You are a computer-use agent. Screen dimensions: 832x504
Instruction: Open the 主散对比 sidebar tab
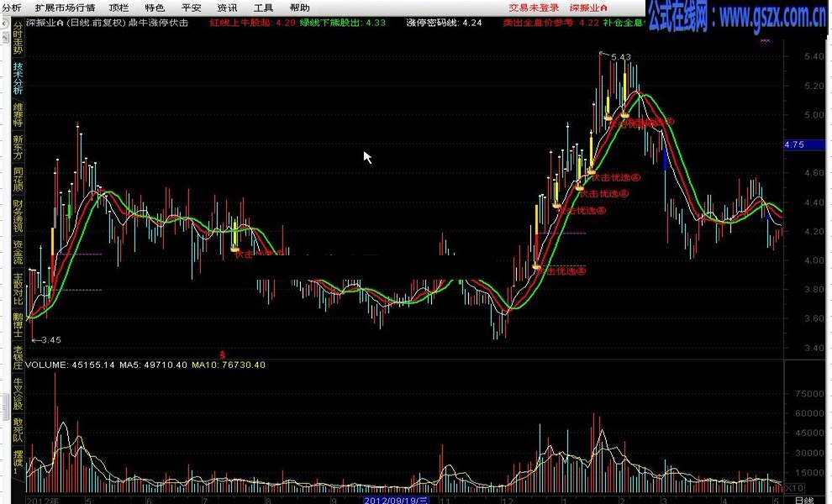pos(18,289)
